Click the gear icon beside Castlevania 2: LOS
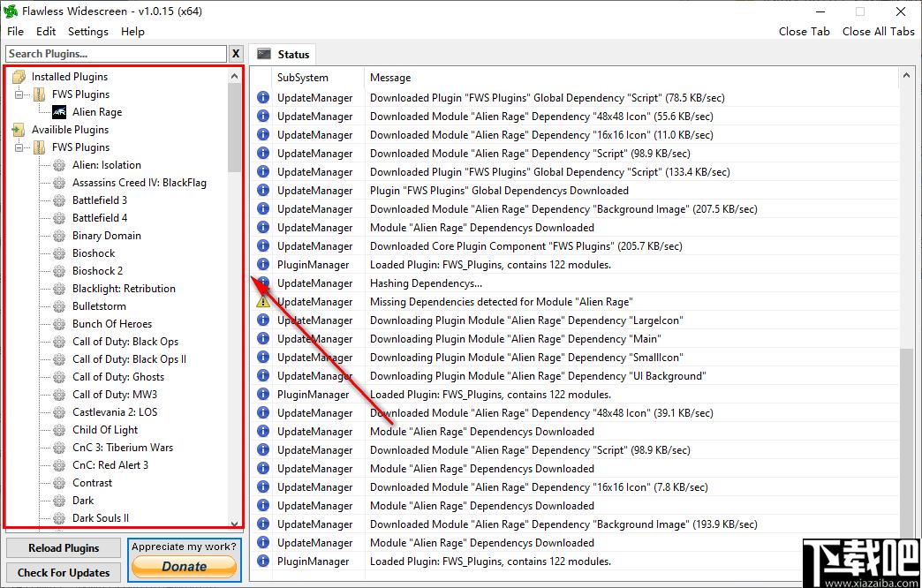The width and height of the screenshot is (922, 588). click(59, 412)
